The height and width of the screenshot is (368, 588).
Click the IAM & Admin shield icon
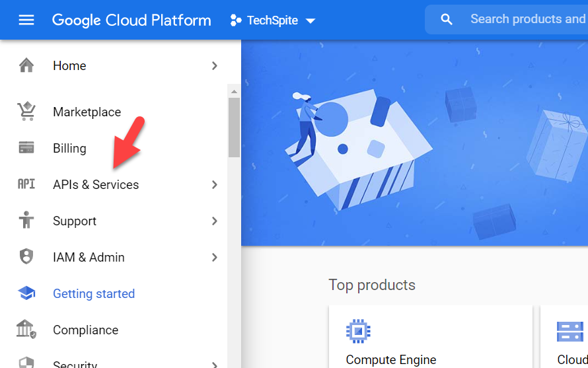coord(26,257)
